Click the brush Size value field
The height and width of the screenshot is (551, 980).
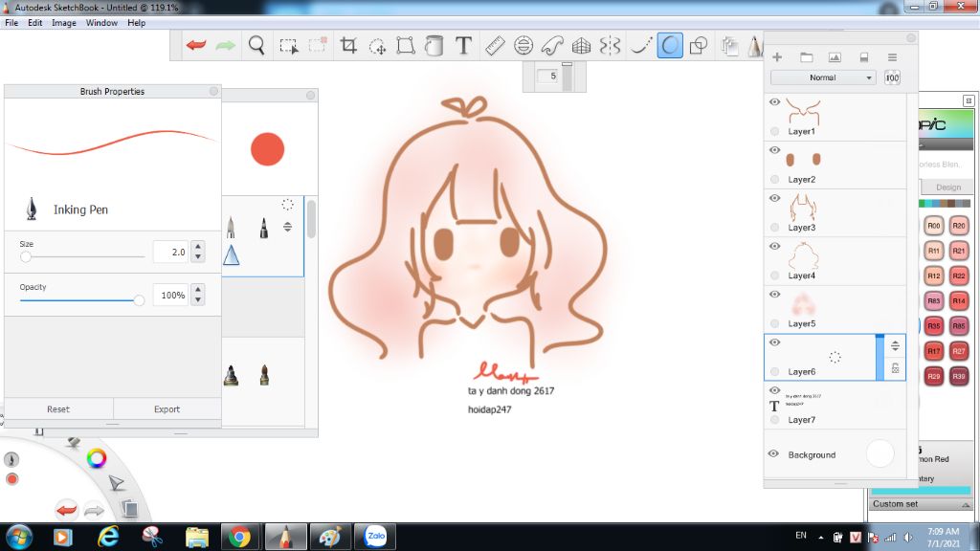tap(170, 252)
